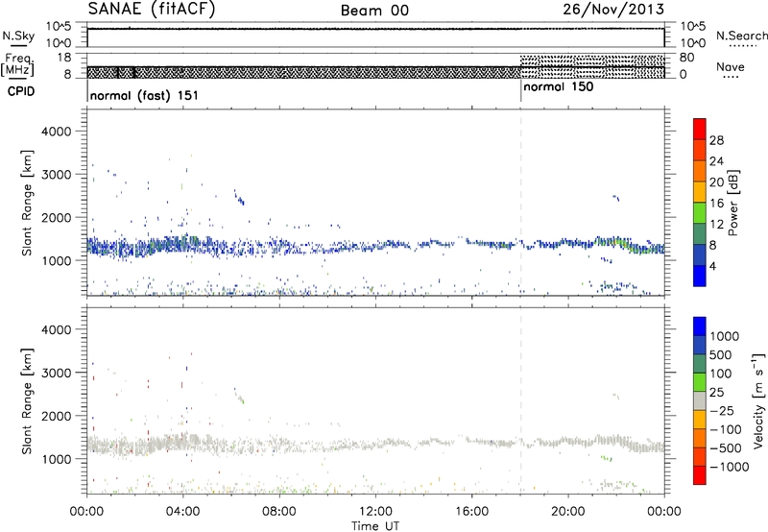Select the N.Sky legend label
Image resolution: width=768 pixels, height=532 pixels.
tap(18, 36)
